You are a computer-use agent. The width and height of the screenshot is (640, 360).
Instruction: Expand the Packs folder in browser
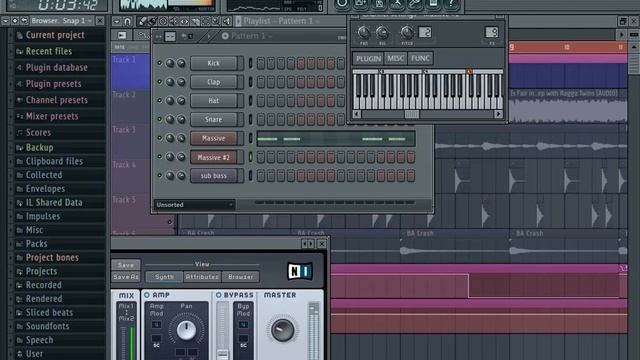click(36, 244)
